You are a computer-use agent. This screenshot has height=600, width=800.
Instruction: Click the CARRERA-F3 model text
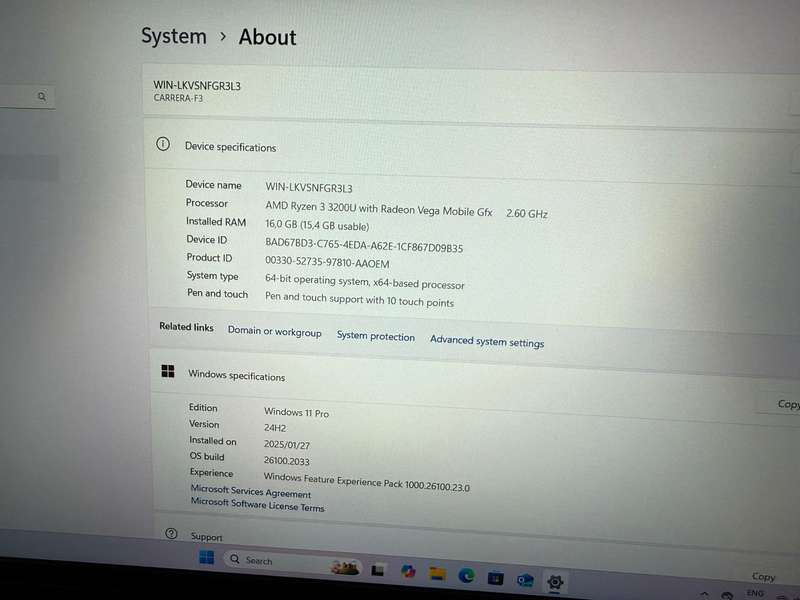click(x=178, y=97)
